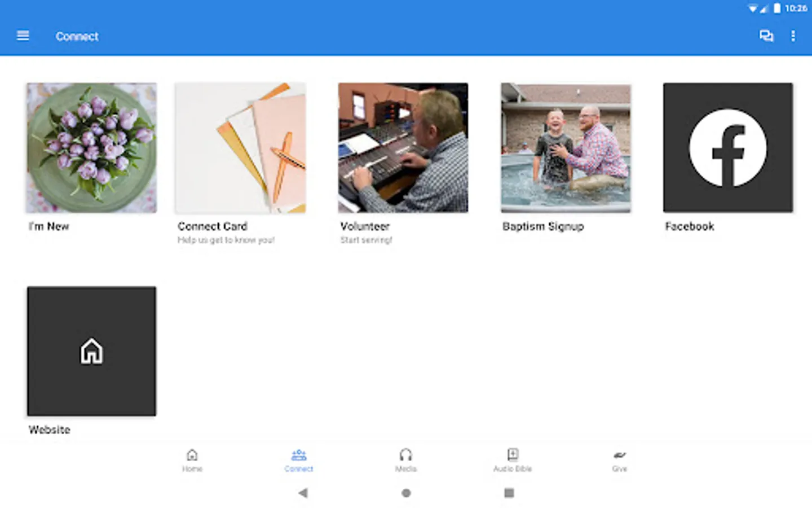Image resolution: width=812 pixels, height=508 pixels.
Task: Click the 'Facebook' caption
Action: point(690,226)
